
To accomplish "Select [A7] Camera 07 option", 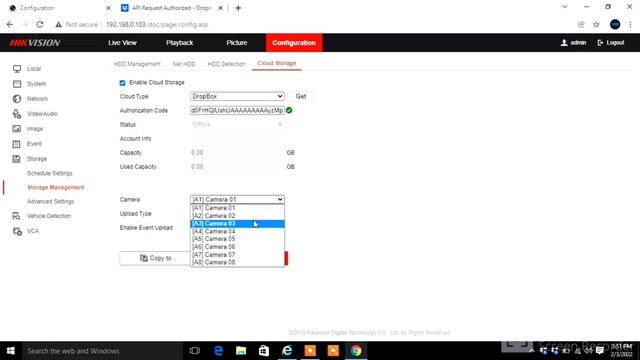I will pyautogui.click(x=237, y=255).
